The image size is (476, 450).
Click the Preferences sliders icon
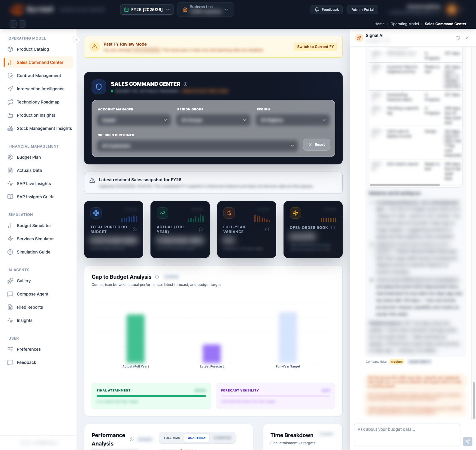(10, 349)
